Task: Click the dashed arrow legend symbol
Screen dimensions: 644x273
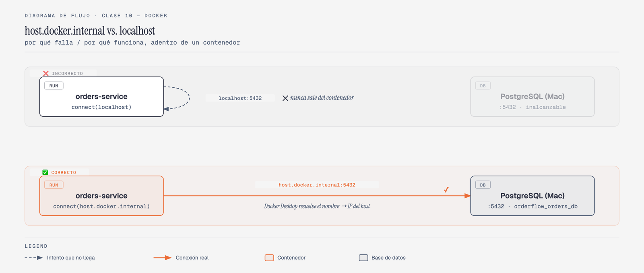Action: [x=34, y=258]
